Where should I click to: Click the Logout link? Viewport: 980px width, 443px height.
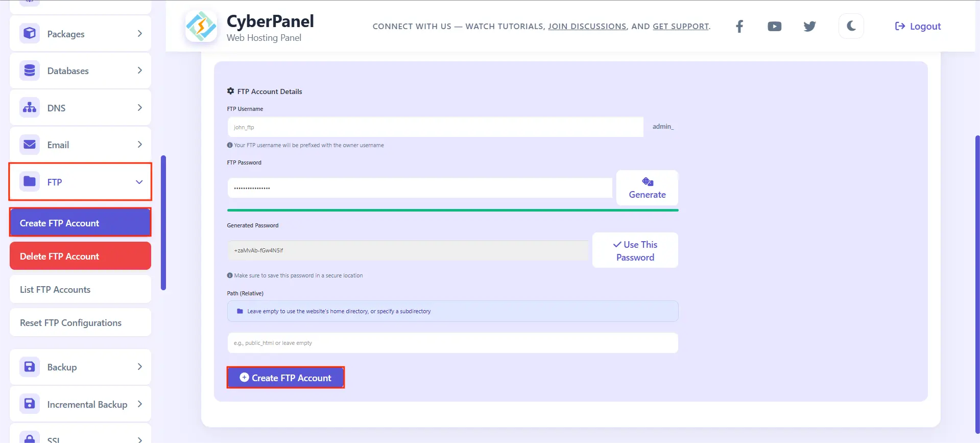918,26
